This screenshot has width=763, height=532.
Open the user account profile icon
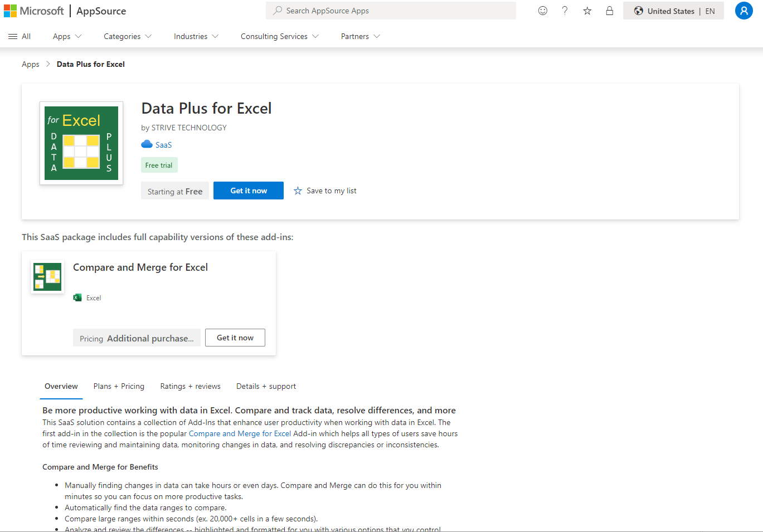click(743, 11)
